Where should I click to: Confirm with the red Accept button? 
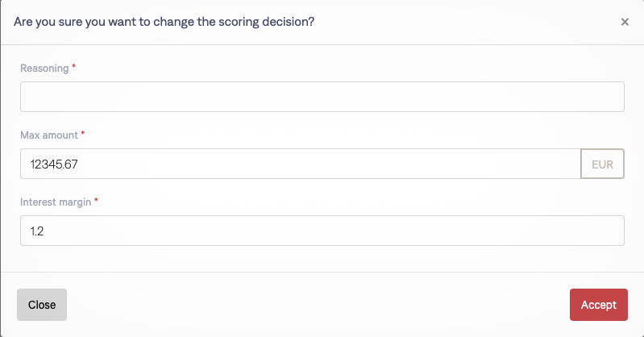597,305
